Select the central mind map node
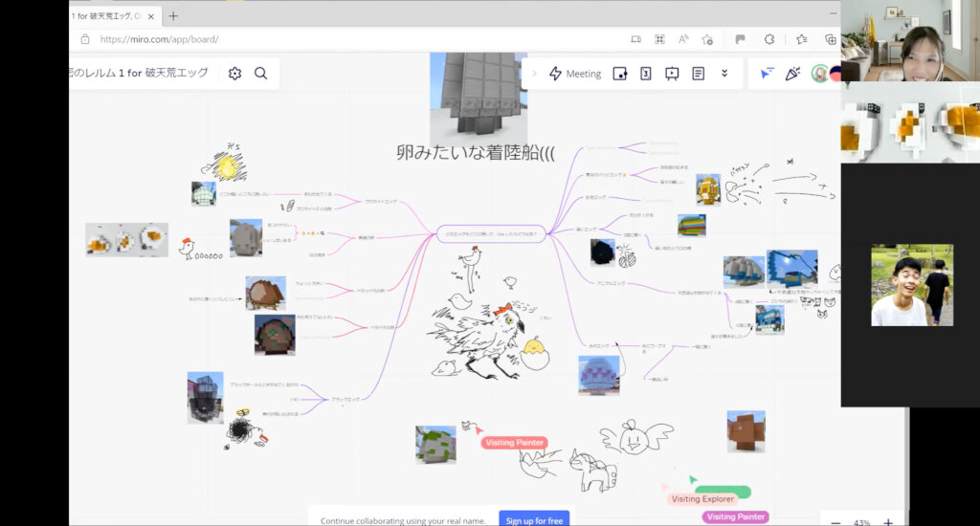Image resolution: width=980 pixels, height=526 pixels. 491,233
